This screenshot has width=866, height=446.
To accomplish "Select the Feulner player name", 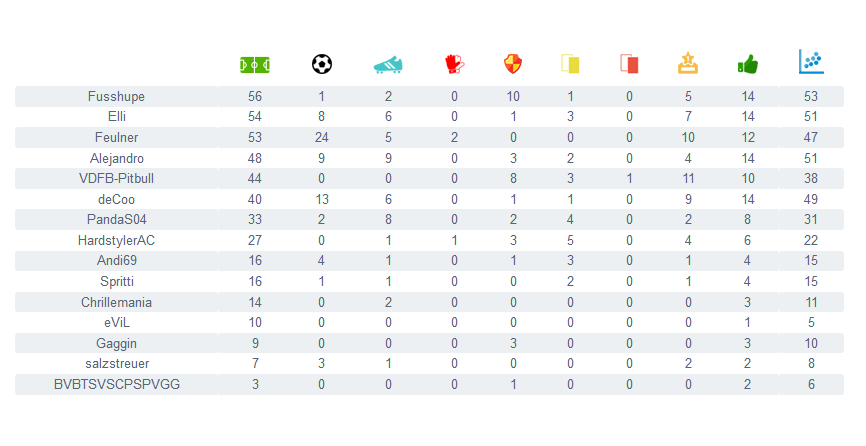I will pos(116,138).
